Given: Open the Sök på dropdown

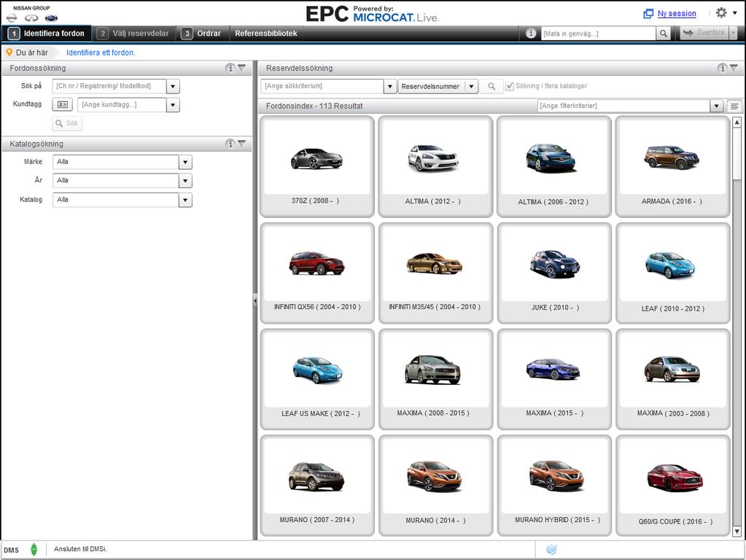Looking at the screenshot, I should click(x=173, y=87).
